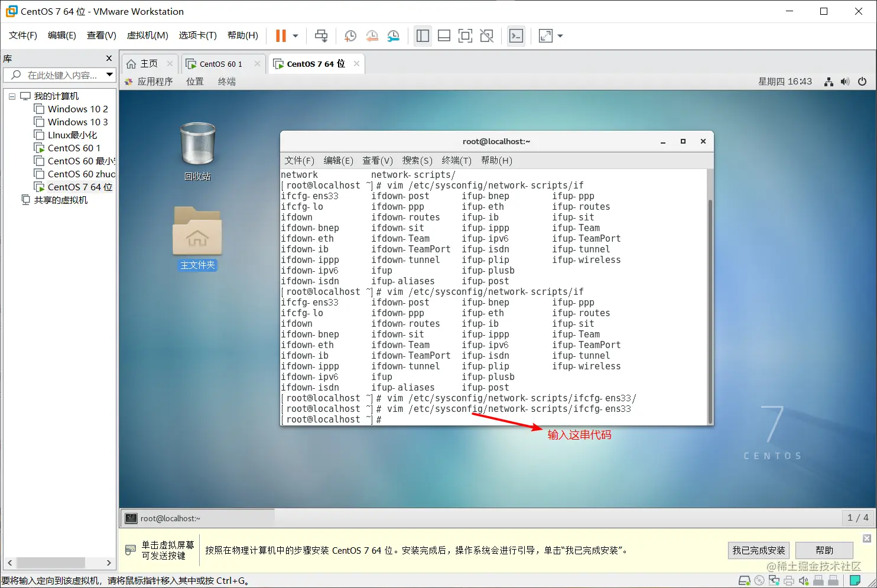Close the library panel
The height and width of the screenshot is (588, 877).
click(109, 59)
